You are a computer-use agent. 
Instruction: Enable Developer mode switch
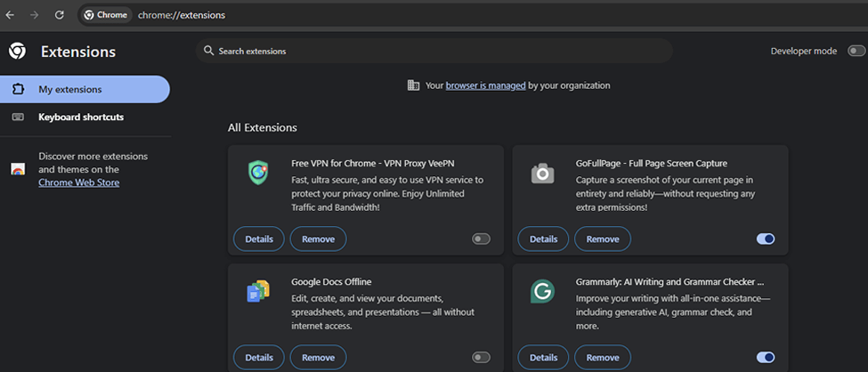[856, 51]
